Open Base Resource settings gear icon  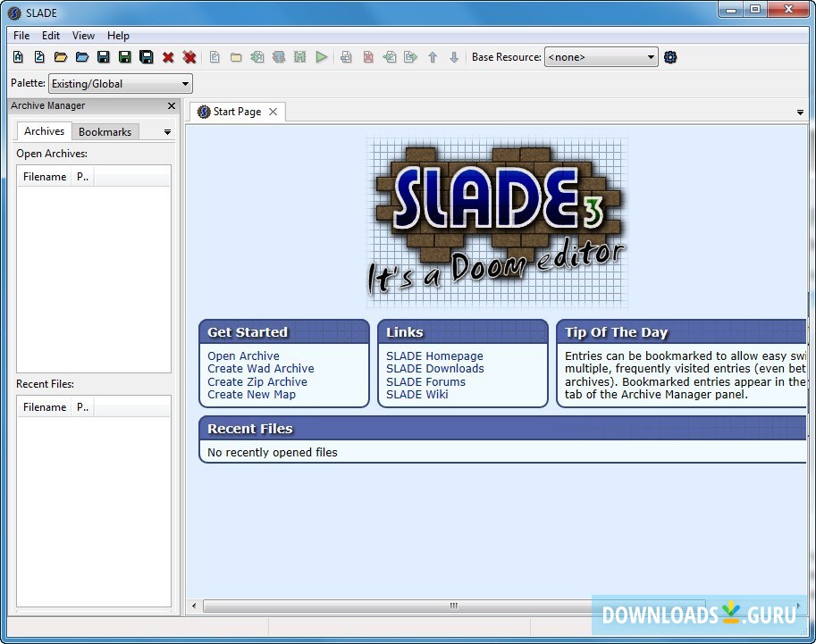click(x=670, y=57)
